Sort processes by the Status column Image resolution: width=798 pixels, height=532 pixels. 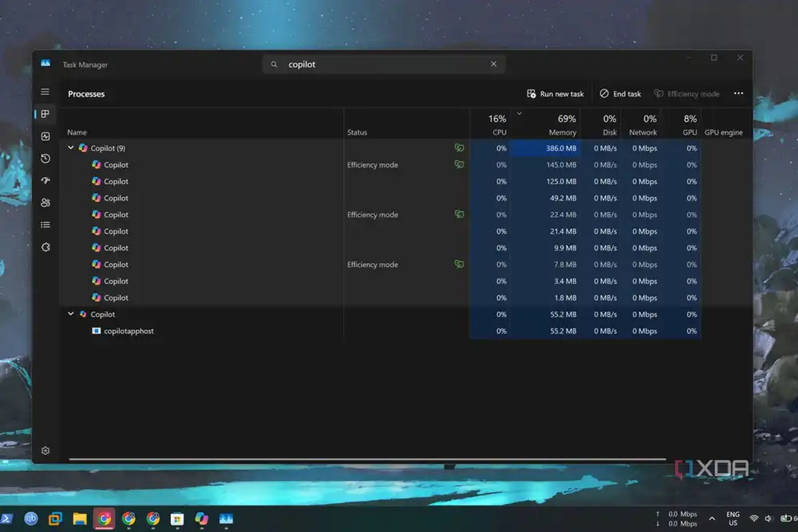click(357, 132)
